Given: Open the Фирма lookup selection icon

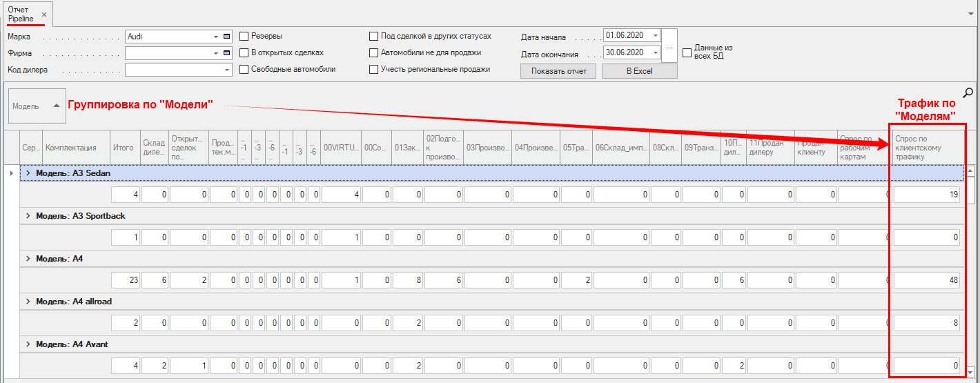Looking at the screenshot, I should click(227, 52).
